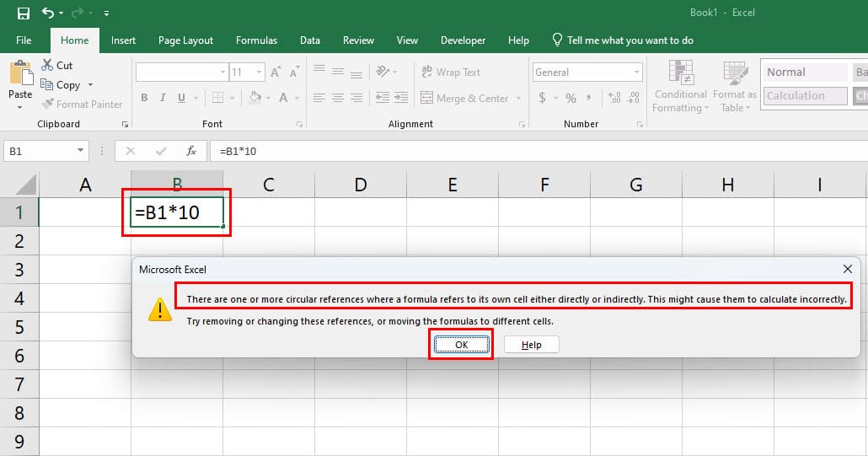The height and width of the screenshot is (456, 868).
Task: Click Align Left icon
Action: pos(319,98)
